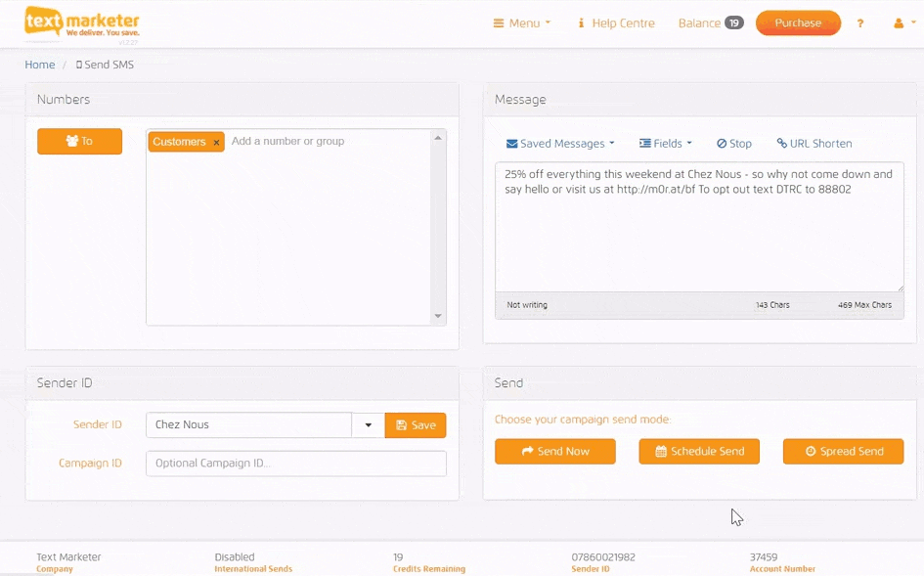Open the user account profile icon
Viewport: 924px width, 576px height.
[x=903, y=23]
